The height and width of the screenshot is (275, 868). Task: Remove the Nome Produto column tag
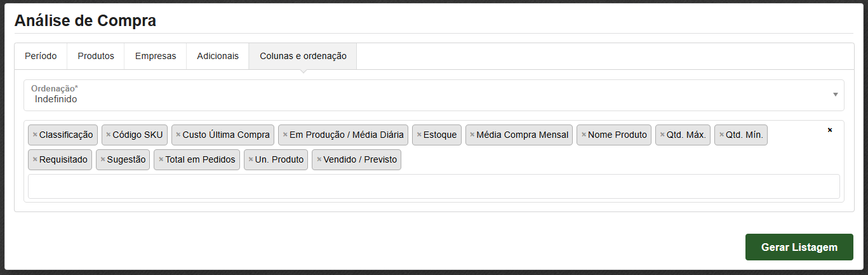[x=584, y=135]
